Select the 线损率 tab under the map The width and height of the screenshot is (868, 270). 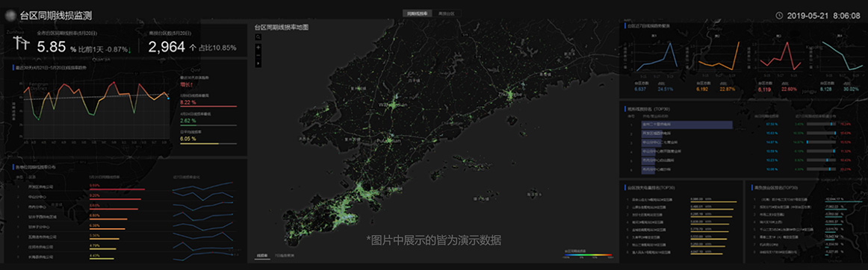pos(262,256)
